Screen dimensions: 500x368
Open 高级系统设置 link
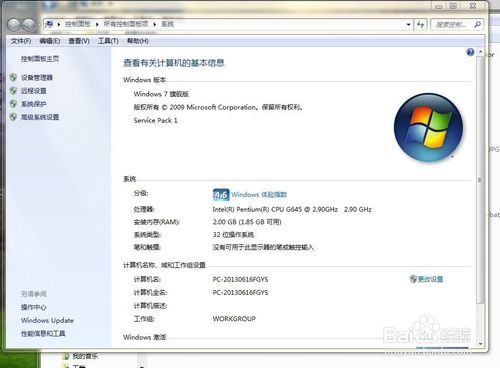pos(40,117)
